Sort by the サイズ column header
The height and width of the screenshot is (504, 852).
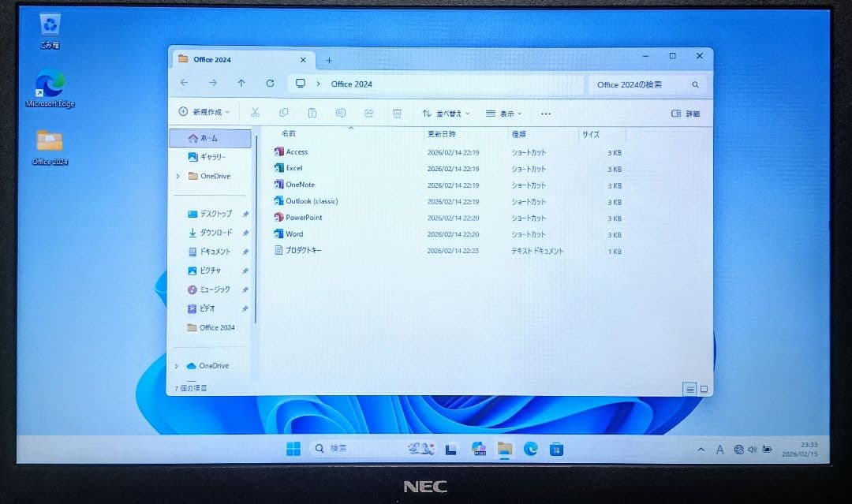[591, 134]
